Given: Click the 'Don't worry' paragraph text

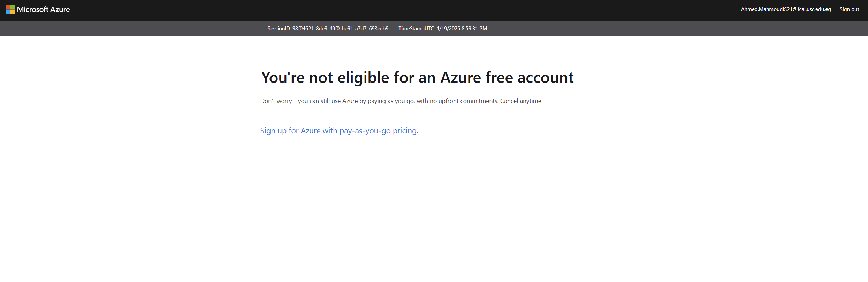Looking at the screenshot, I should [401, 101].
